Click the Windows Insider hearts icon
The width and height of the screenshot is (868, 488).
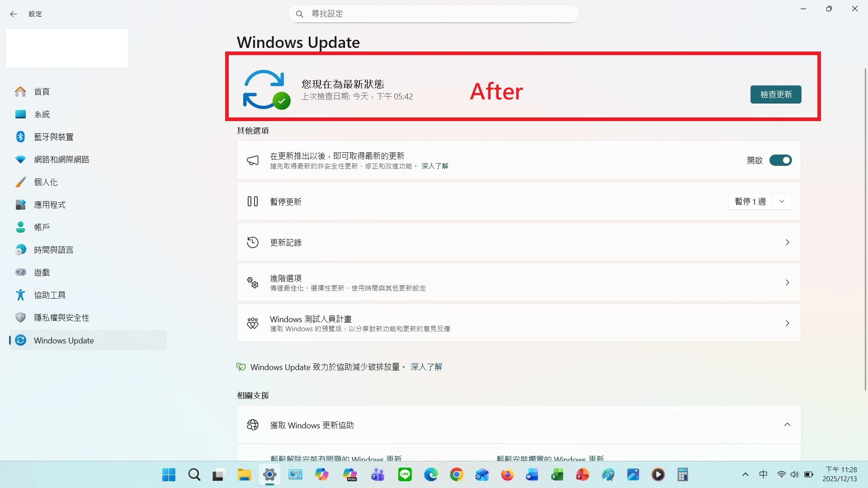[253, 324]
